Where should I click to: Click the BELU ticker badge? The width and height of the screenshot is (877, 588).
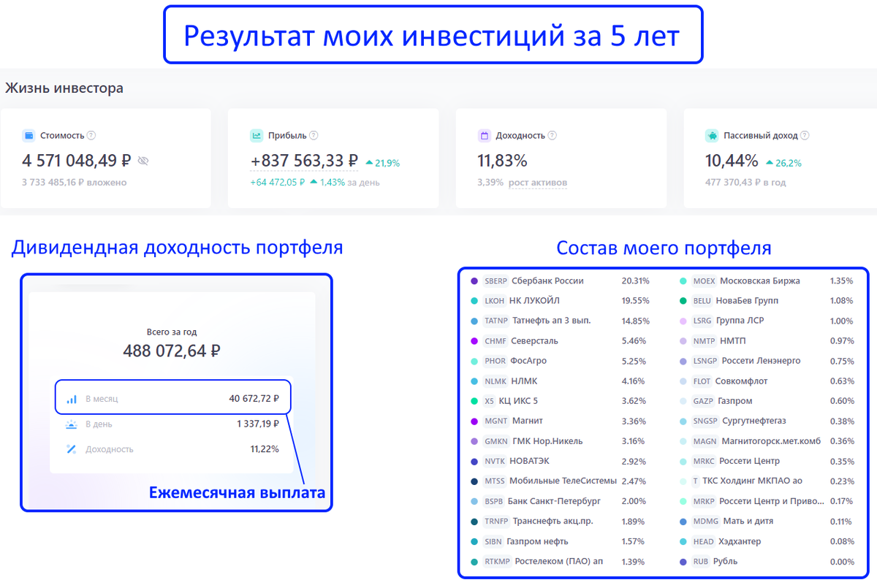tap(702, 300)
